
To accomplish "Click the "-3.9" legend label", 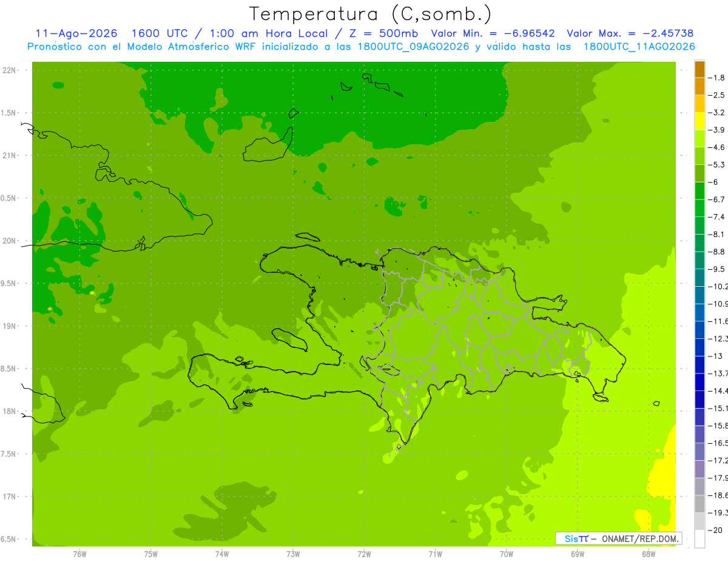I will 717,130.
